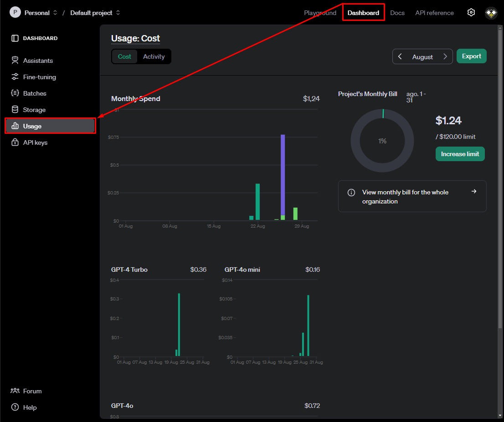Image resolution: width=504 pixels, height=422 pixels.
Task: Click the Personal organization P avatar
Action: tap(15, 12)
